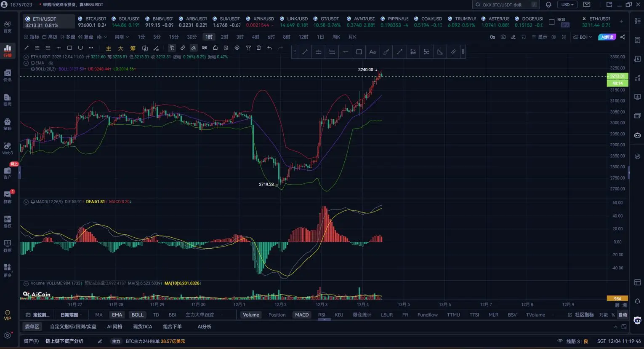Select the Aa text annotation tool
Screen dimensions: 644x349
click(x=373, y=52)
